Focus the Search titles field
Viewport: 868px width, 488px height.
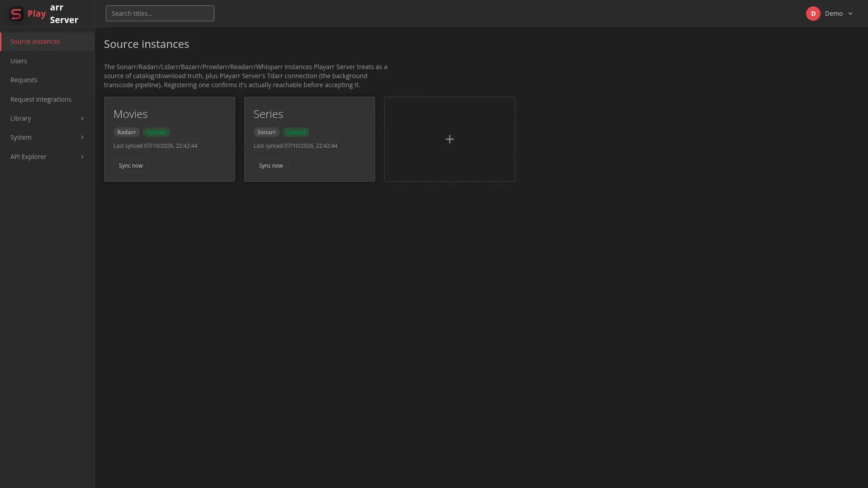click(x=160, y=14)
